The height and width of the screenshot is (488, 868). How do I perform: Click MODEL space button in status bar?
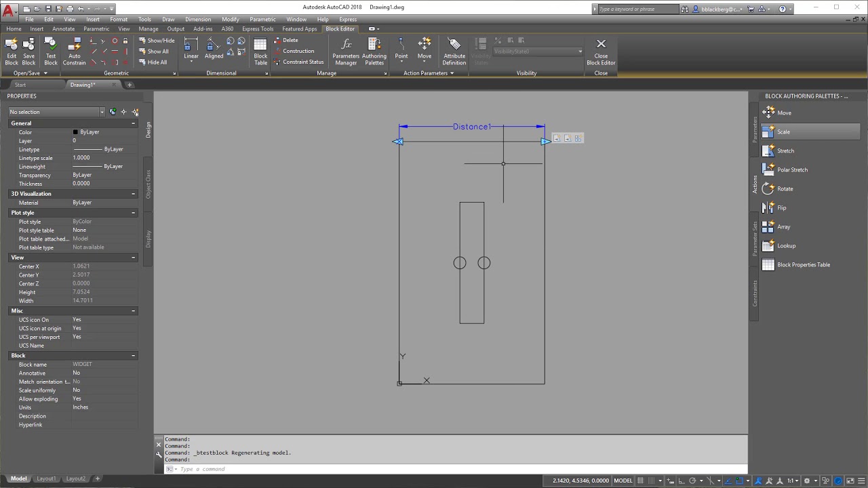coord(623,481)
